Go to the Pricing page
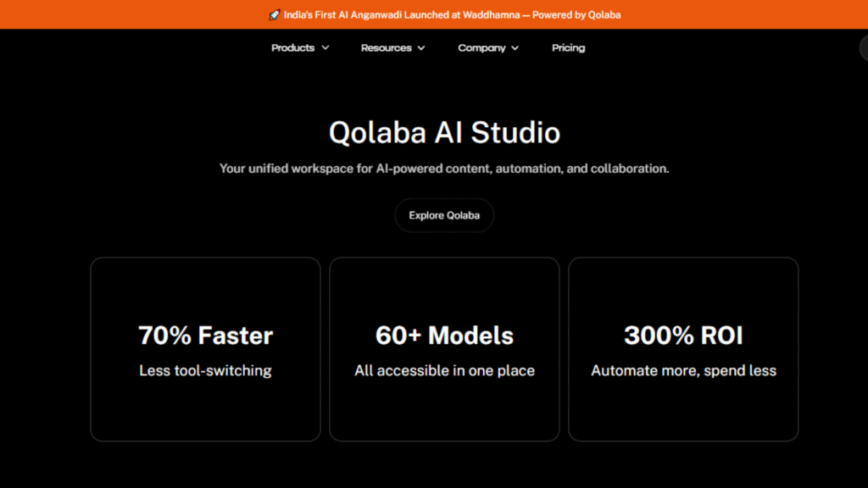This screenshot has height=488, width=868. pyautogui.click(x=568, y=48)
